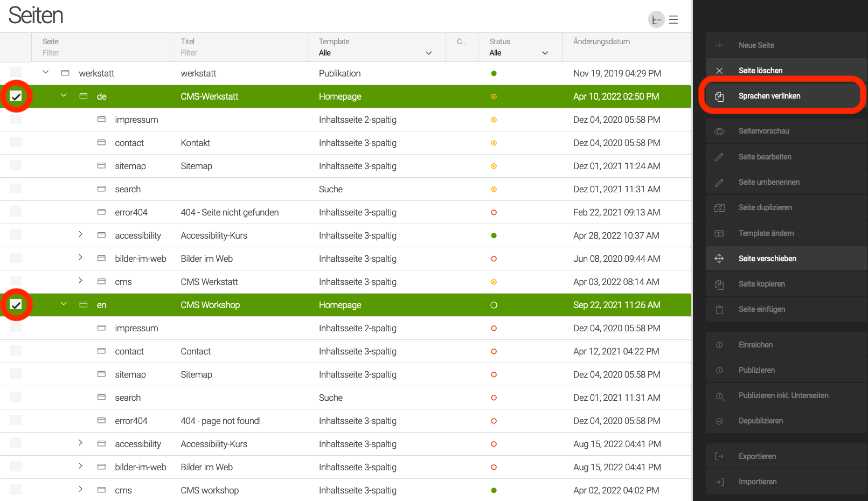Expand the bilder-im-web page under de

coord(80,258)
